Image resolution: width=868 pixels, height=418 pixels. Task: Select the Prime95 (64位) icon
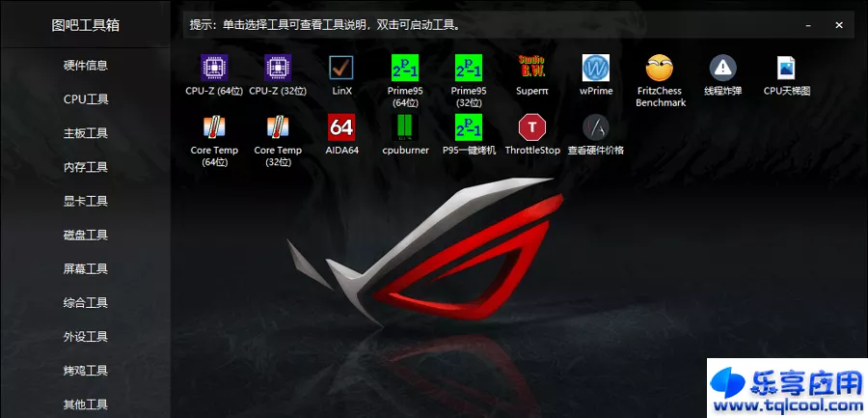(405, 68)
